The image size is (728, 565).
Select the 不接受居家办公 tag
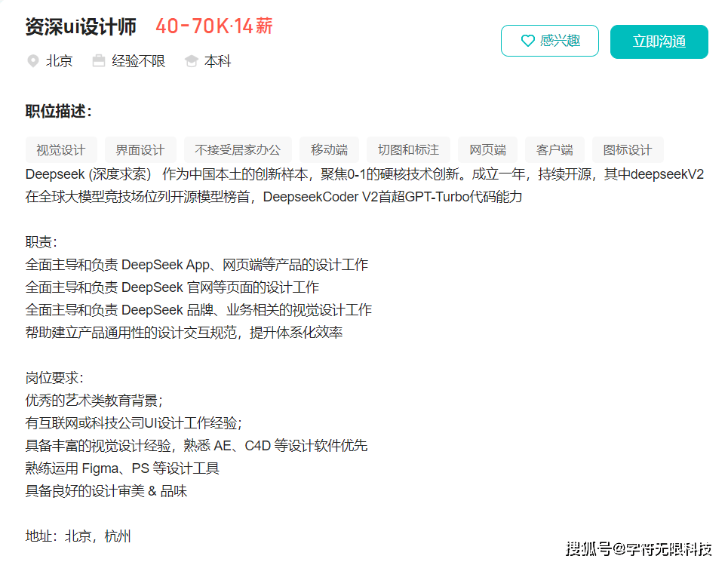238,149
